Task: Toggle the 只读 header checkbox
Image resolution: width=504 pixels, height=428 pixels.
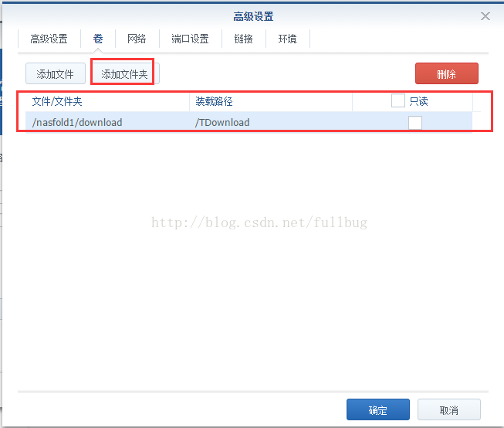Action: pos(398,100)
